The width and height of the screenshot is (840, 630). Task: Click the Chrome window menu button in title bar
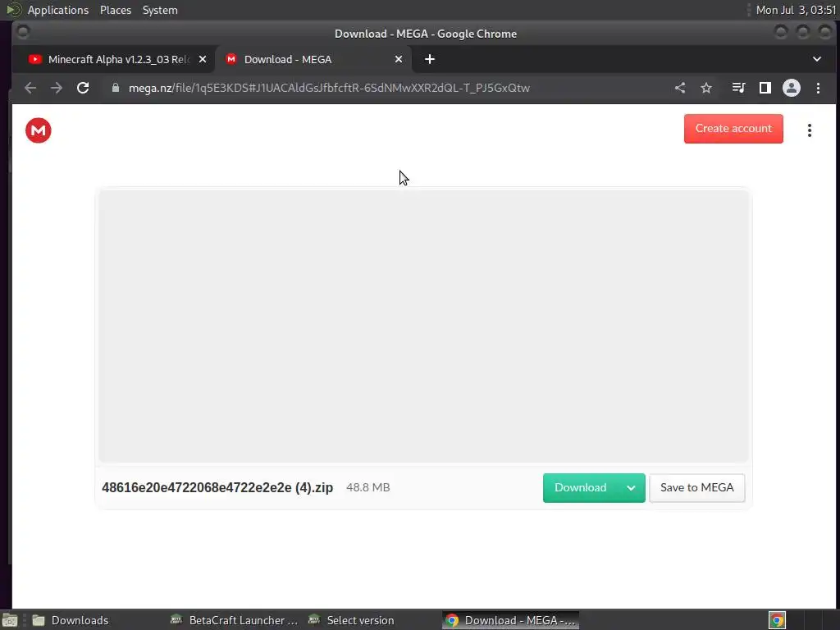tap(22, 33)
